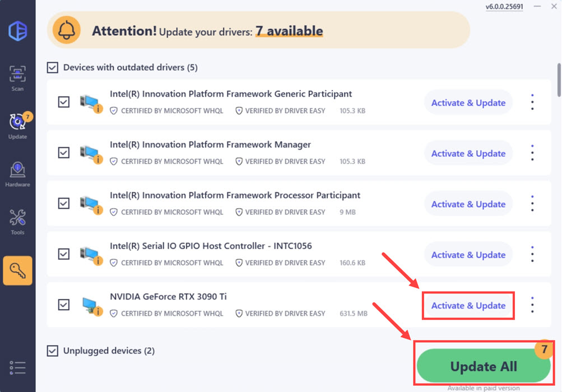Toggle the 'Unplugged devices' checkbox
562x392 pixels.
tap(53, 351)
